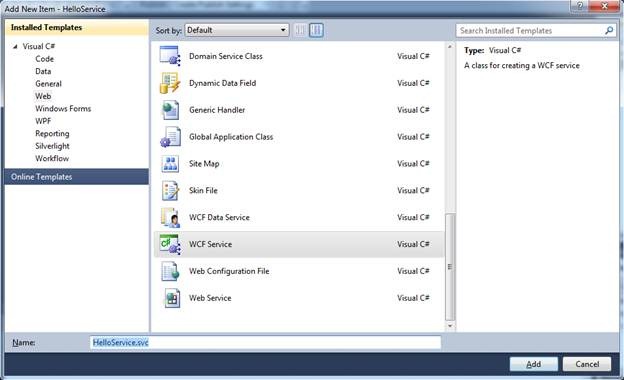
Task: Click the Skin File template icon
Action: click(x=170, y=191)
